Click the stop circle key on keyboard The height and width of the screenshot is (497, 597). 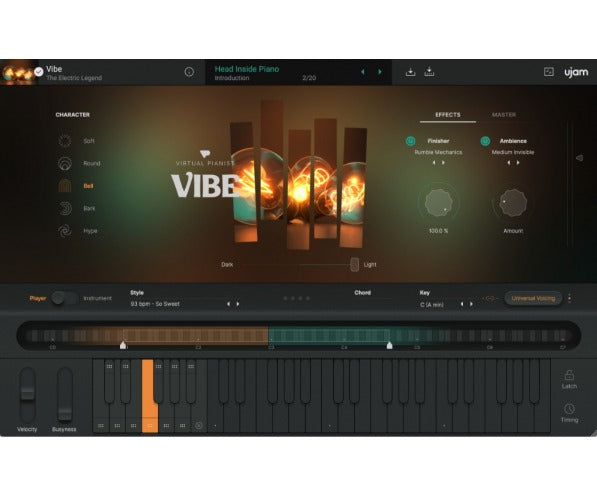(x=199, y=425)
